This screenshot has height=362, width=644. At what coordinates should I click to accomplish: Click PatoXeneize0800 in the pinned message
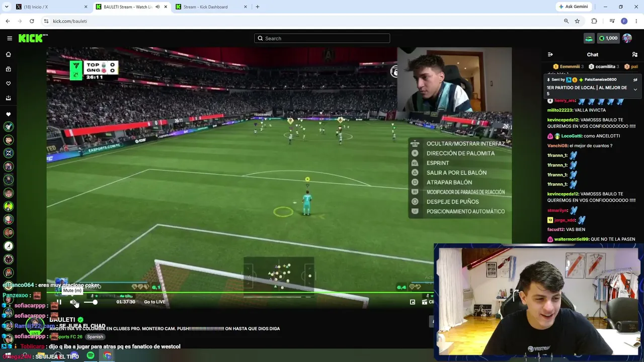click(601, 79)
